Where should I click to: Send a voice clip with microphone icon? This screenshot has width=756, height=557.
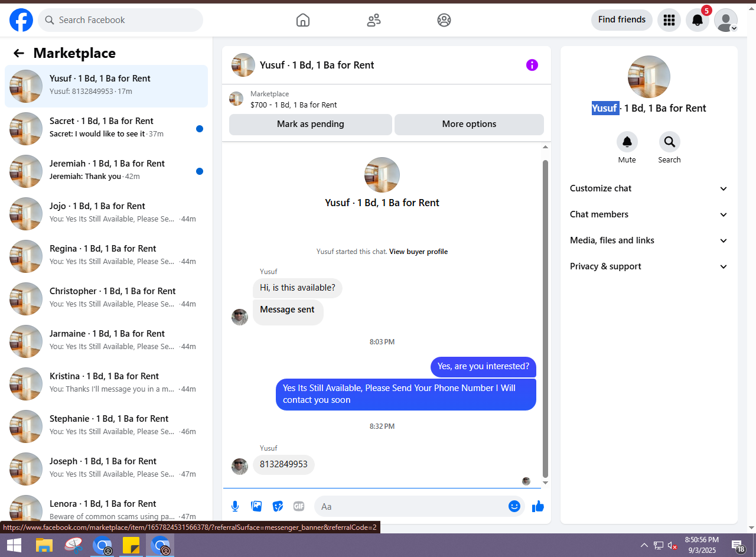tap(235, 506)
